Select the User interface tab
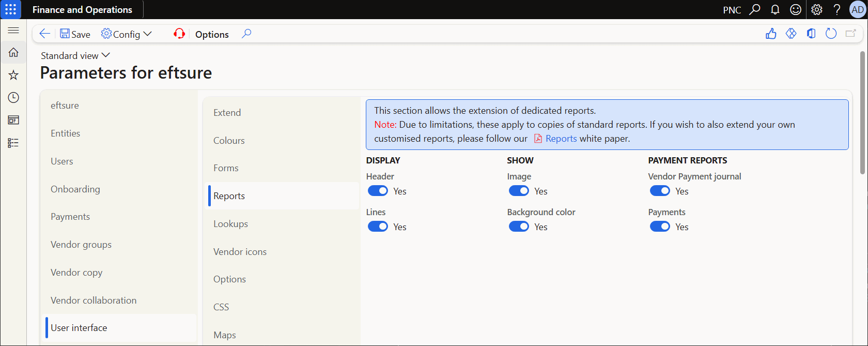 click(119, 328)
